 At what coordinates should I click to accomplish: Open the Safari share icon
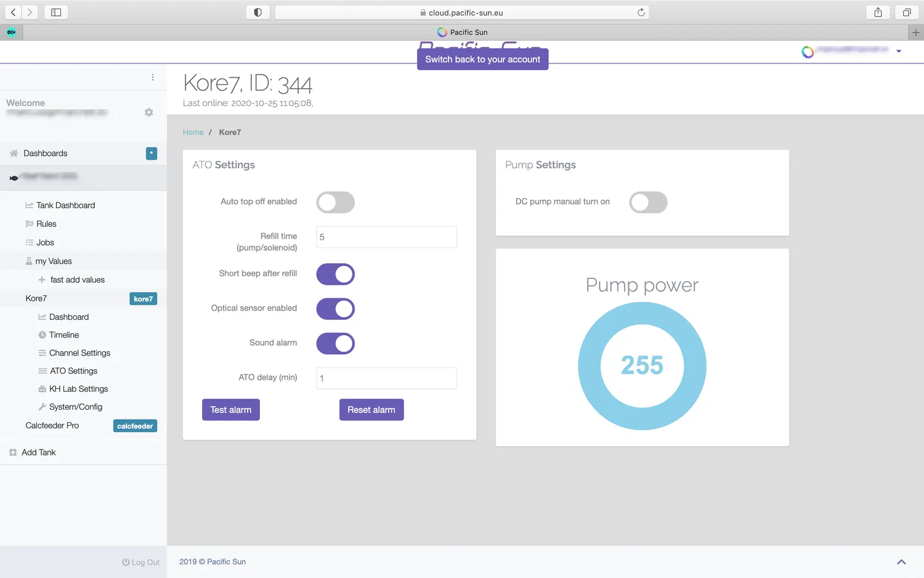click(x=878, y=12)
